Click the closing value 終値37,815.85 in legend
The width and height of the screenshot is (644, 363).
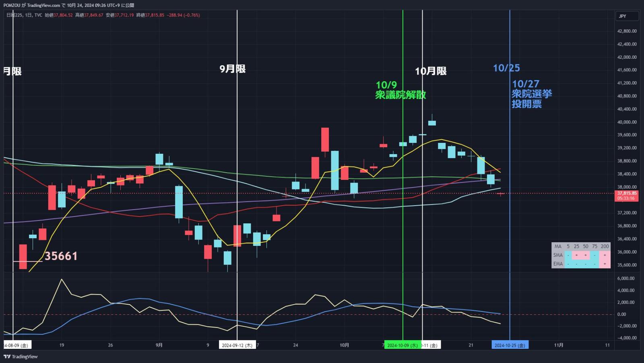point(150,15)
